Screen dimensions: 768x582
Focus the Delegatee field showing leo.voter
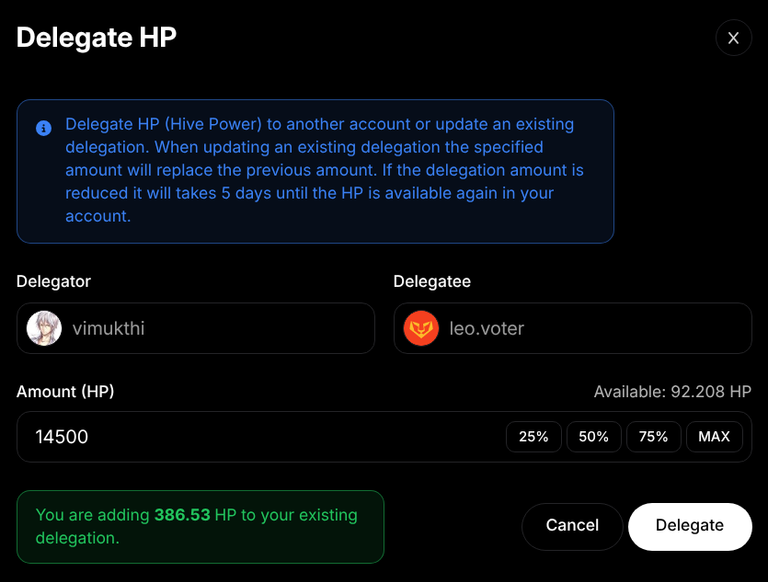(573, 328)
